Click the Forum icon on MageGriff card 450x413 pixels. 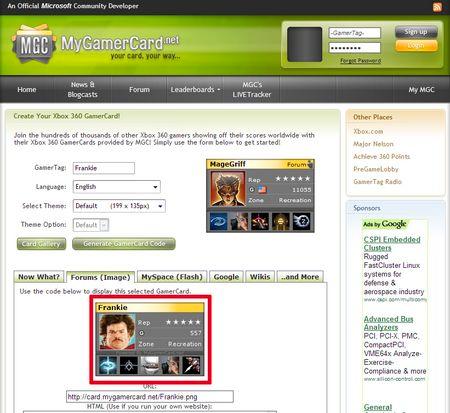(x=310, y=164)
